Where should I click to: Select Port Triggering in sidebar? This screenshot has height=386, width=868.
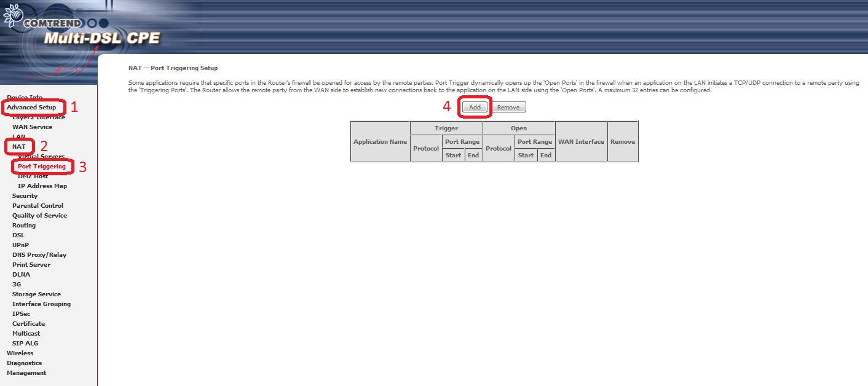(42, 167)
